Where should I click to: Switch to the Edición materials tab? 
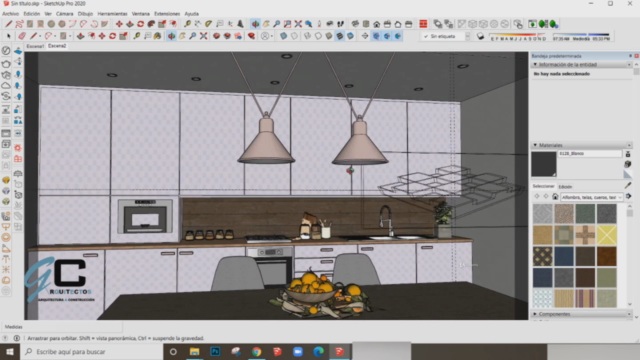[565, 187]
